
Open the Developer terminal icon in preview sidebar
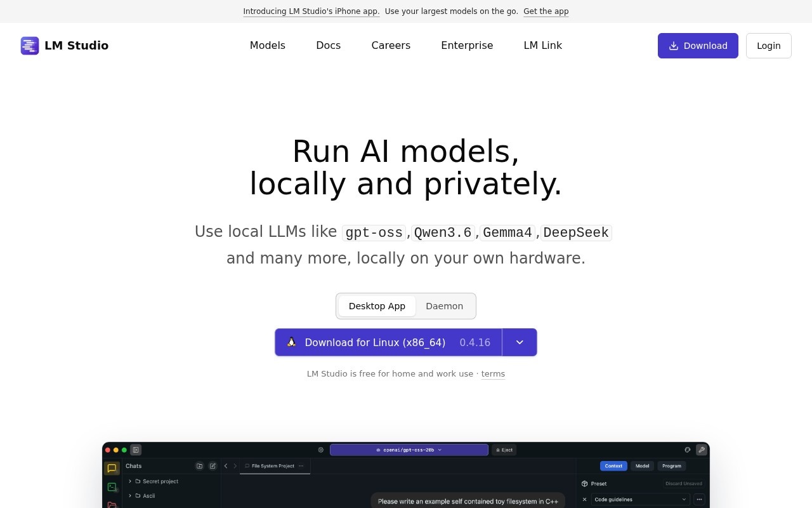pyautogui.click(x=112, y=487)
